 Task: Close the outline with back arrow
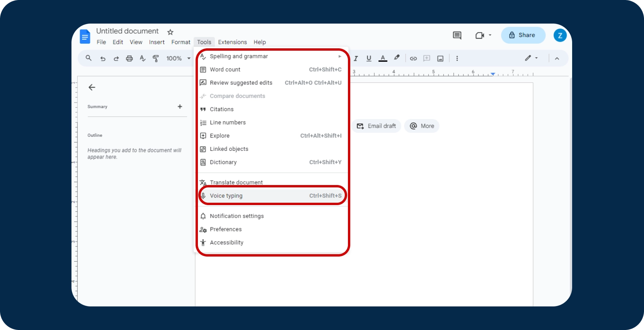92,87
